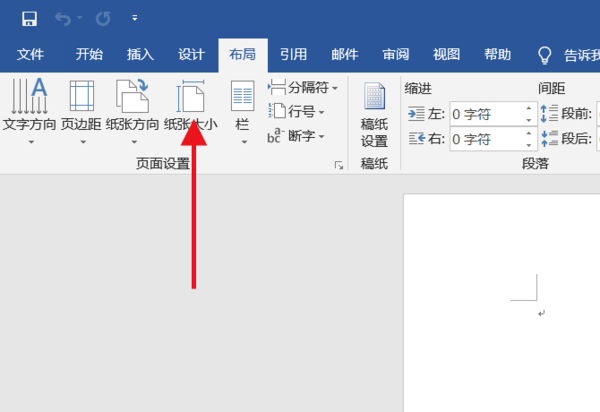600x412 pixels.
Task: Click the Save icon in quick access toolbar
Action: 29,18
